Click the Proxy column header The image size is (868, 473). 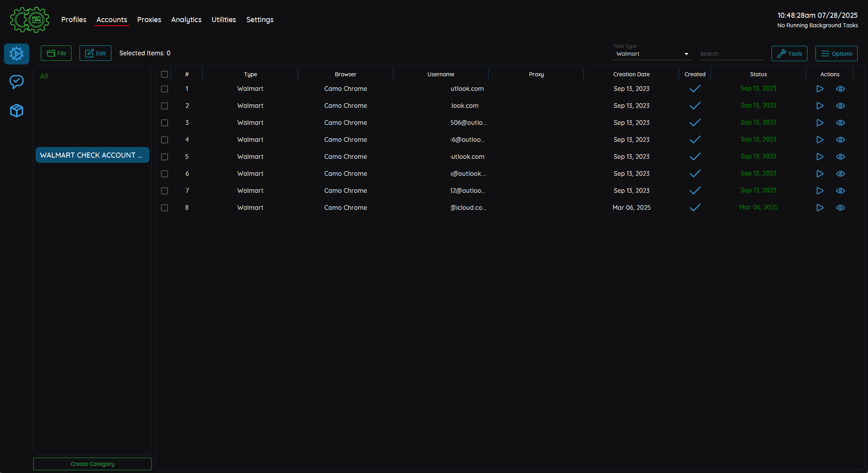tap(536, 74)
